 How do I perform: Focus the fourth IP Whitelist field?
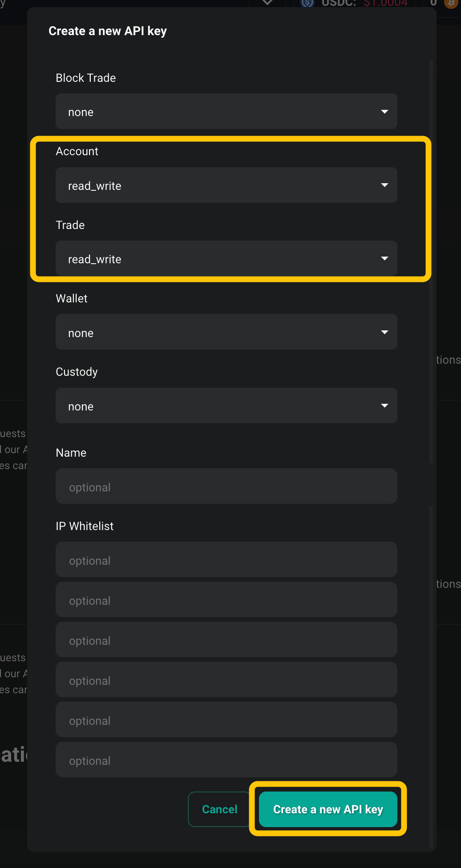click(226, 680)
